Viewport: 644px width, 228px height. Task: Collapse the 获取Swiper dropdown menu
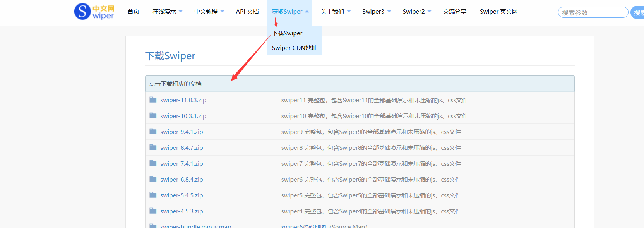click(x=290, y=12)
